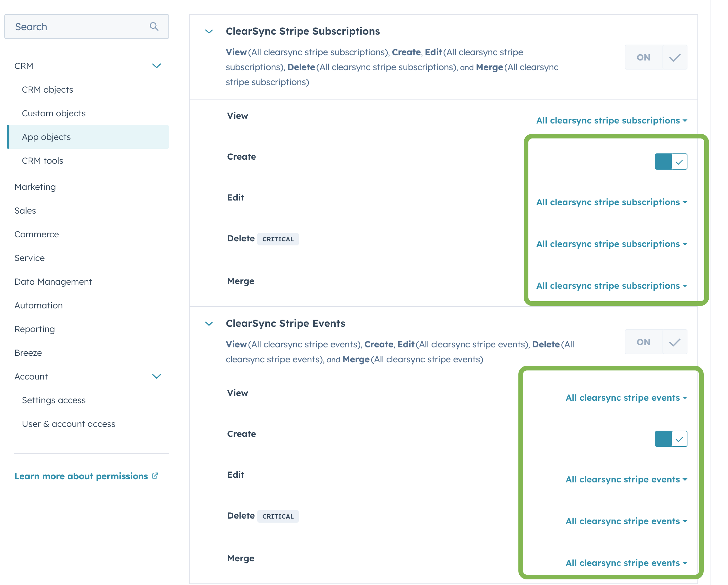Click into the Search input field
Image resolution: width=728 pixels, height=585 pixels.
[x=78, y=27]
